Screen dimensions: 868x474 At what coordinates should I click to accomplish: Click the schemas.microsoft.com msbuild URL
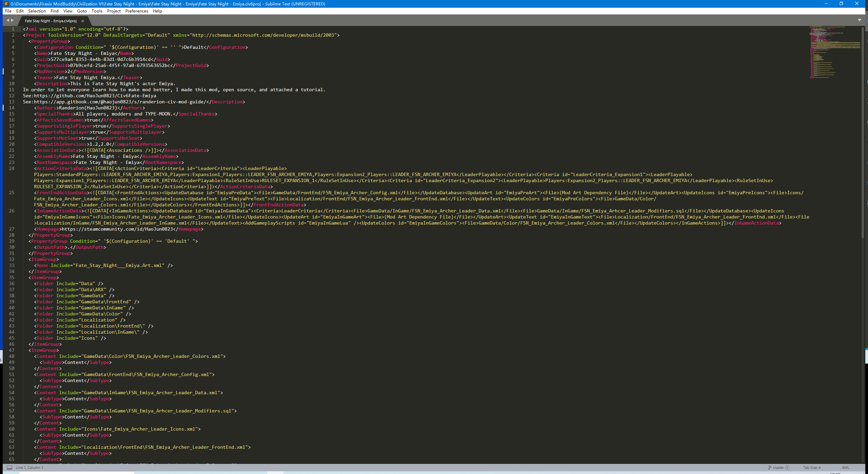[263, 35]
